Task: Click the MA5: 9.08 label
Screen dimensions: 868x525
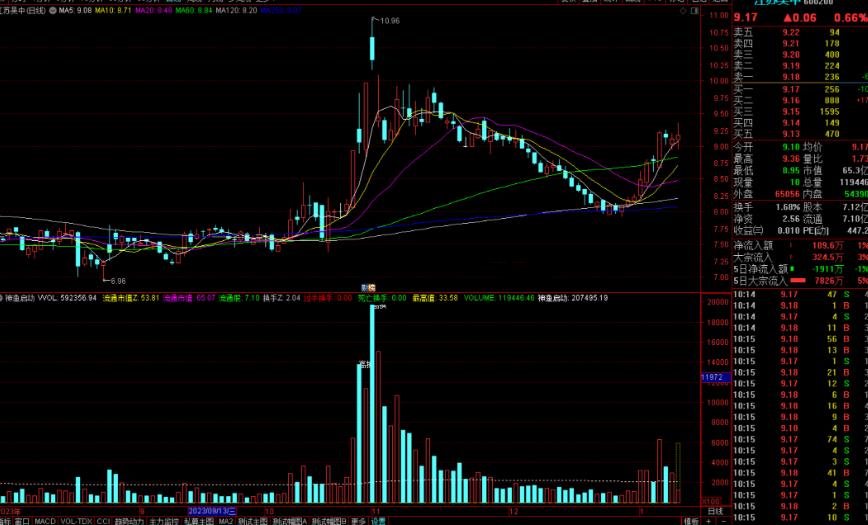Action: (x=75, y=11)
